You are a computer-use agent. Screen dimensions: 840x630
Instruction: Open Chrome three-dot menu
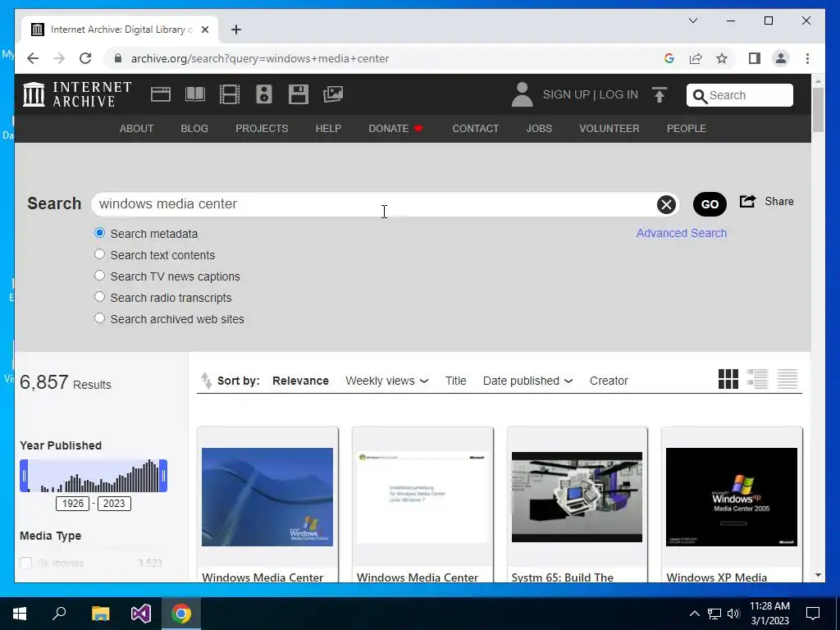click(x=807, y=58)
